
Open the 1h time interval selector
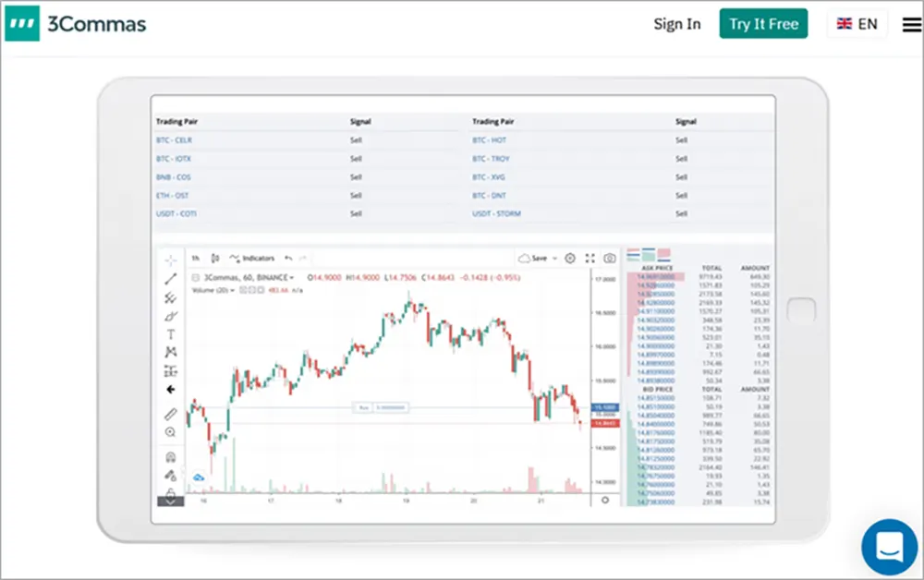(x=196, y=259)
